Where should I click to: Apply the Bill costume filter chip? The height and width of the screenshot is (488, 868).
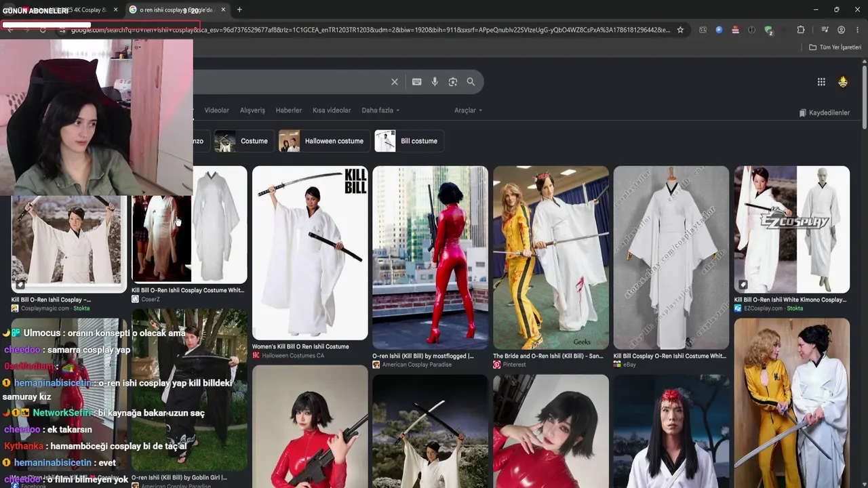[x=409, y=141]
